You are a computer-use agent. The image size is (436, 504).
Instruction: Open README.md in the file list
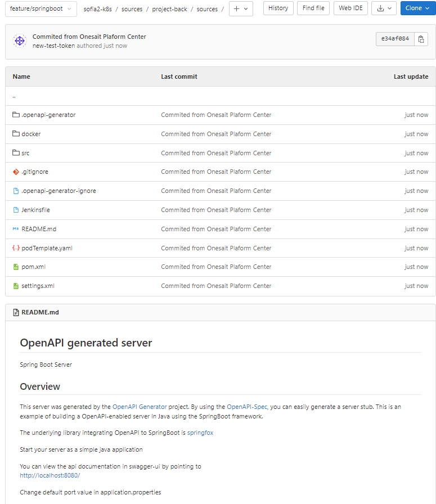click(39, 229)
